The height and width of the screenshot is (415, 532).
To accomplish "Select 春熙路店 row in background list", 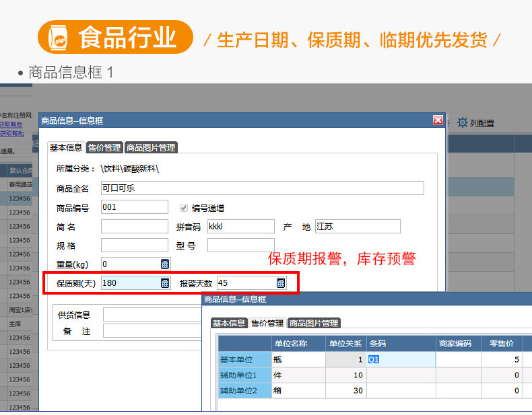I will point(16,184).
